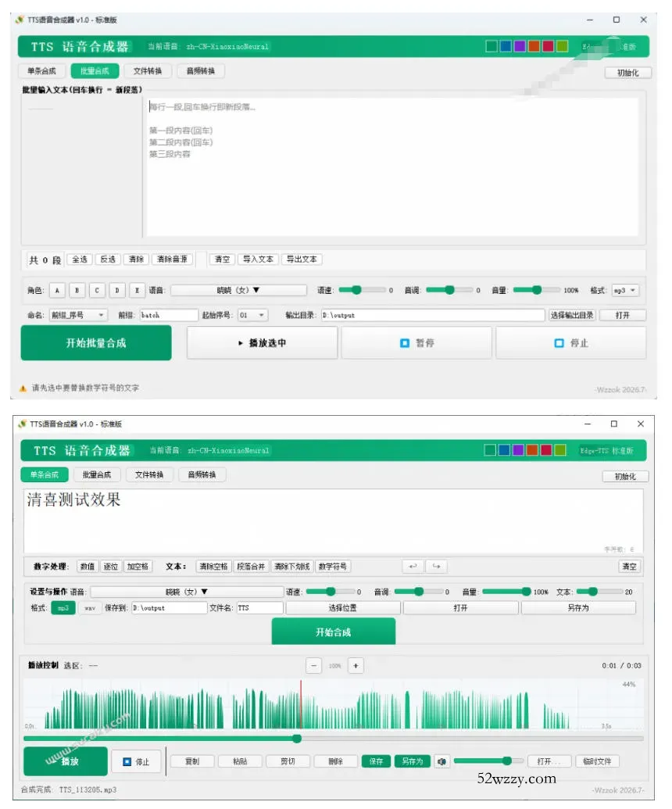The width and height of the screenshot is (672, 809).
Task: Click the redo arrow icon beside 数字符号
Action: [436, 566]
